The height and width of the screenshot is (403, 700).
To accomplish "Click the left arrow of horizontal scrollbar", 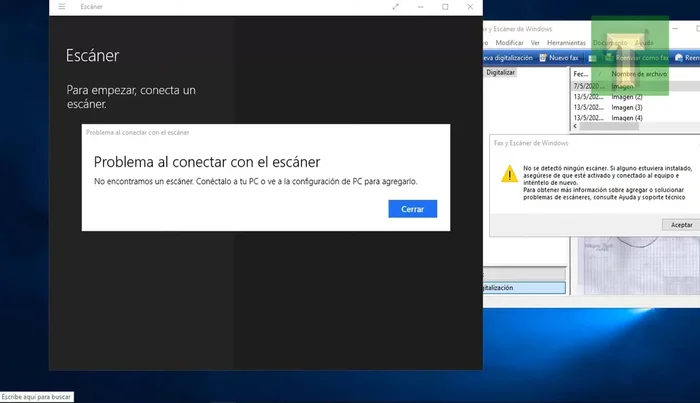I will [x=575, y=126].
